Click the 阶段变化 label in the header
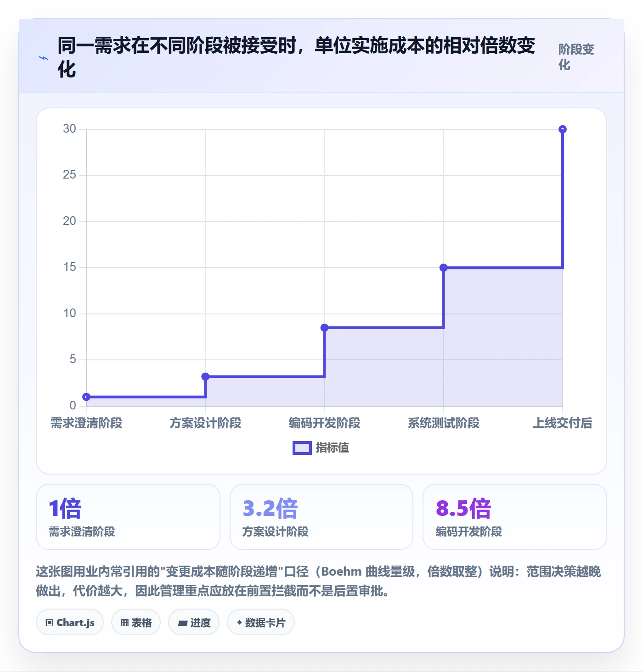643x672 pixels. (576, 57)
